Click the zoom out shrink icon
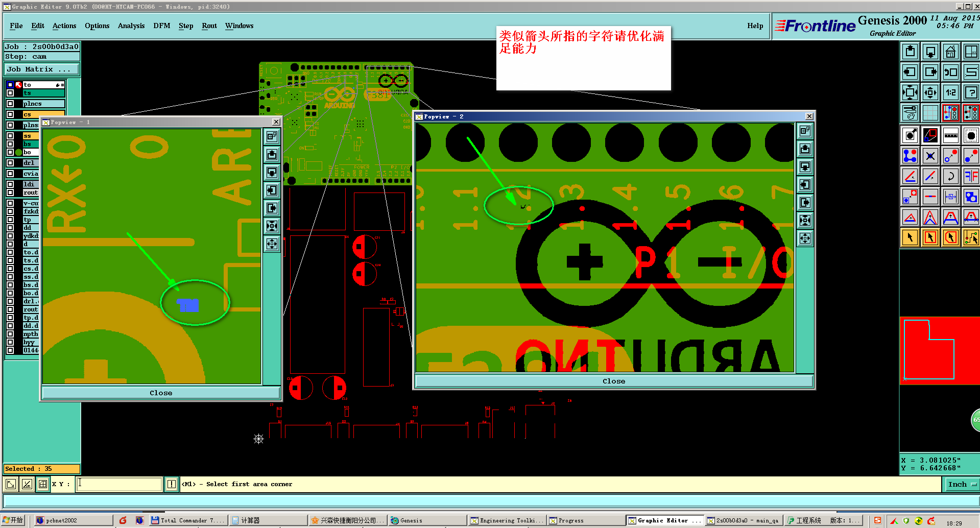980x528 pixels. (x=930, y=92)
